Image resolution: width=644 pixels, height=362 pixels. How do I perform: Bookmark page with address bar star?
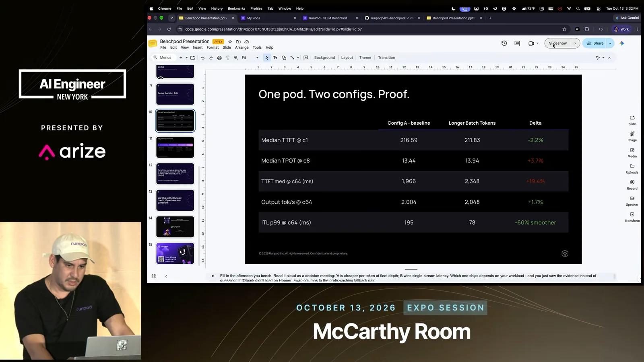point(564,29)
